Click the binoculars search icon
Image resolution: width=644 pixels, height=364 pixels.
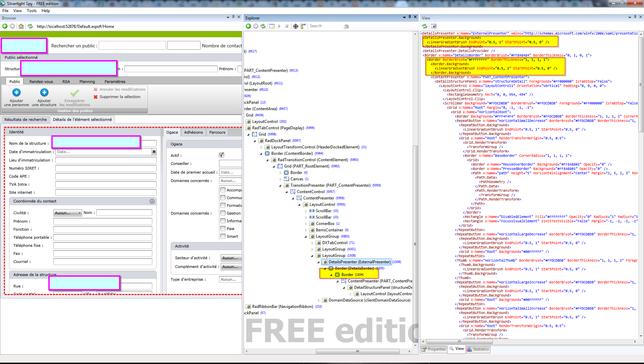click(x=346, y=26)
